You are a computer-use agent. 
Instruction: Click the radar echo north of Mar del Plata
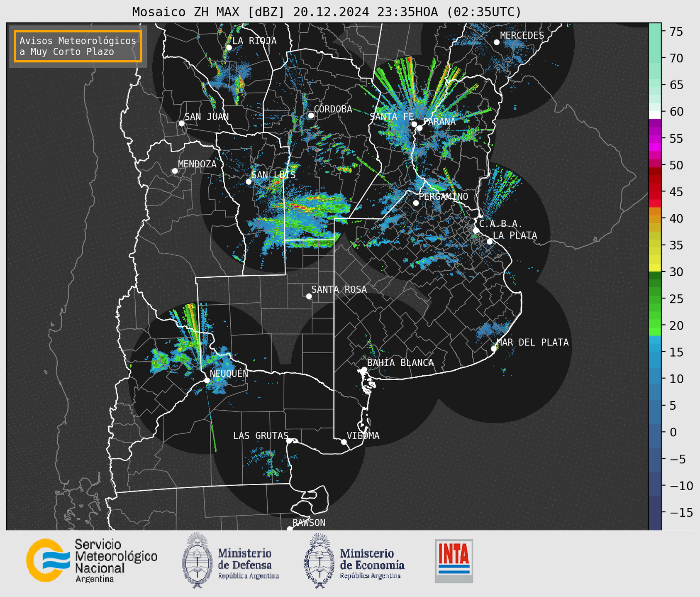pos(493,329)
